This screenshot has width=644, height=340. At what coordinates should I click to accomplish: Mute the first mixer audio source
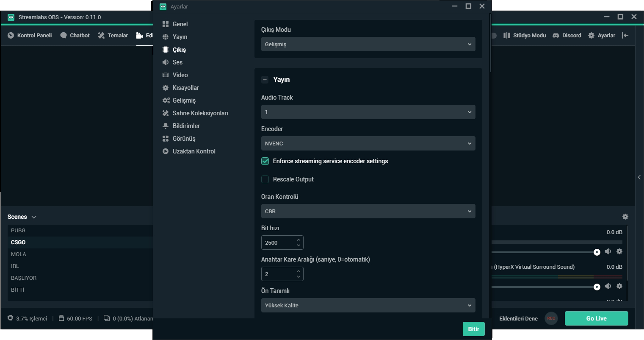click(x=608, y=251)
